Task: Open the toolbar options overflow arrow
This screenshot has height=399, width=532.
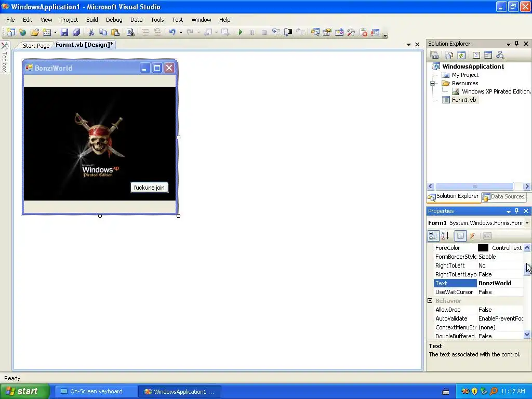Action: click(385, 34)
